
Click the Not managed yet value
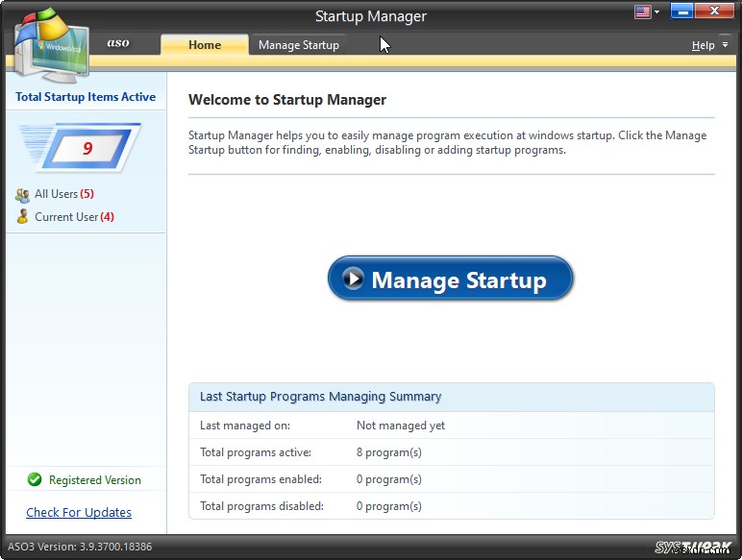pyautogui.click(x=401, y=426)
